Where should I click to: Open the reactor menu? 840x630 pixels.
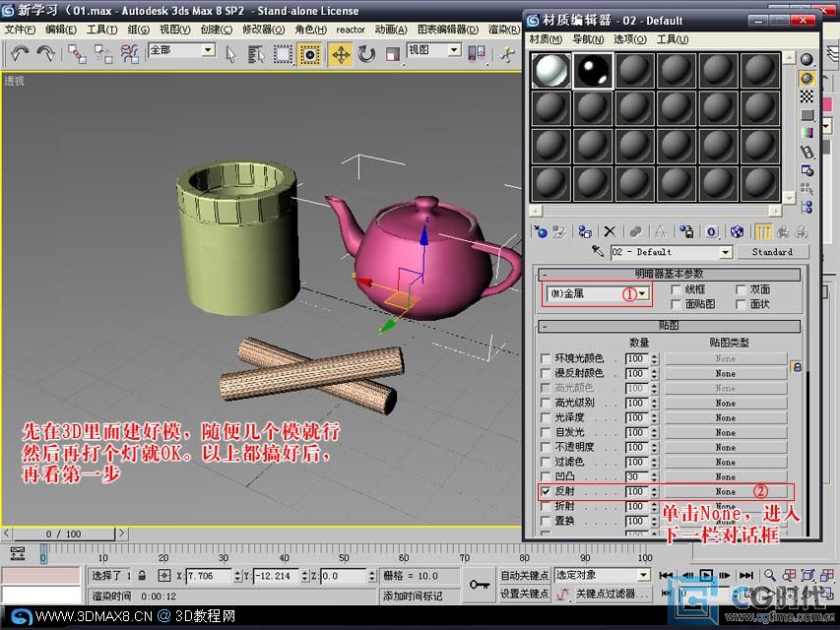click(x=351, y=30)
